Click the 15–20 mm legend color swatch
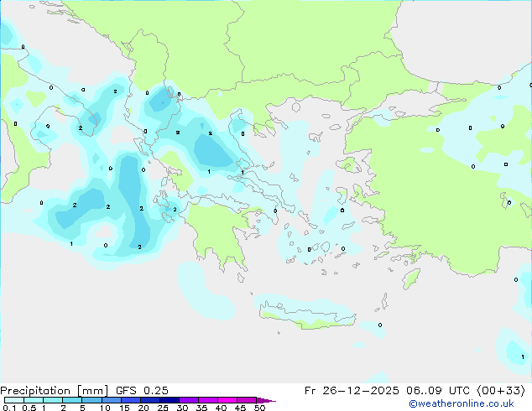Image resolution: width=532 pixels, height=411 pixels. coord(130,400)
